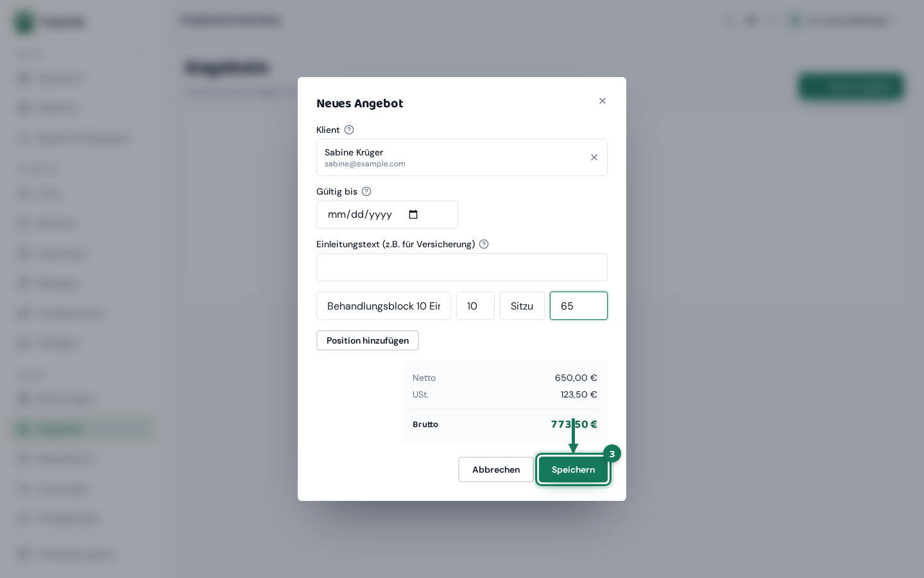Click the Sabine Krüger client card

pyautogui.click(x=462, y=157)
